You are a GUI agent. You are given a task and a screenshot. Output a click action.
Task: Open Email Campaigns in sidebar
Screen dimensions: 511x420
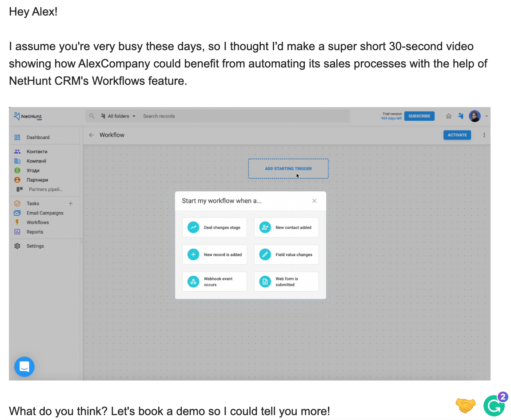point(45,213)
